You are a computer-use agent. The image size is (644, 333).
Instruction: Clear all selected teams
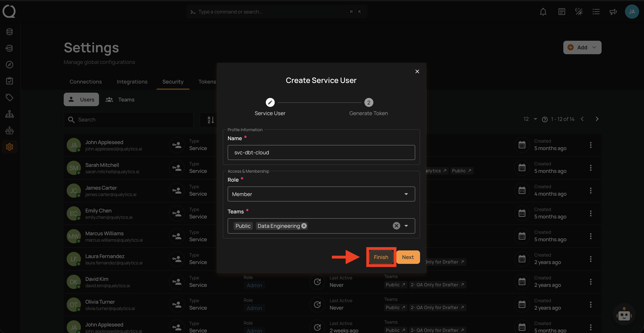(396, 226)
